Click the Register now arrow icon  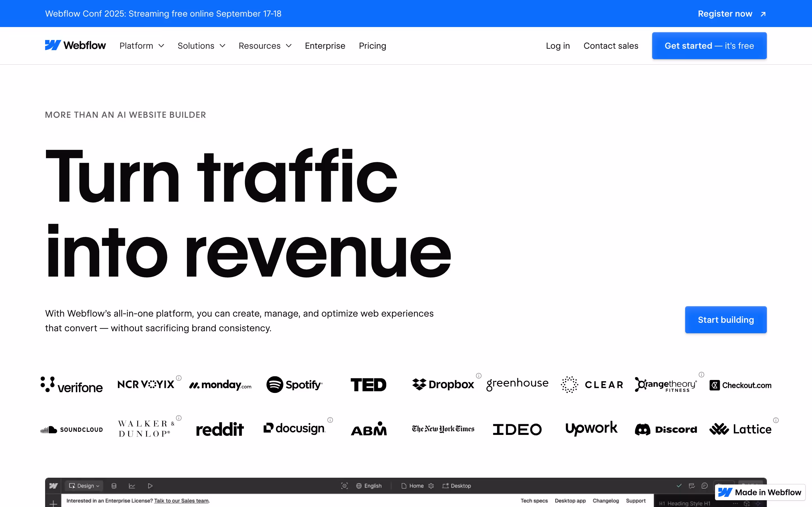763,14
